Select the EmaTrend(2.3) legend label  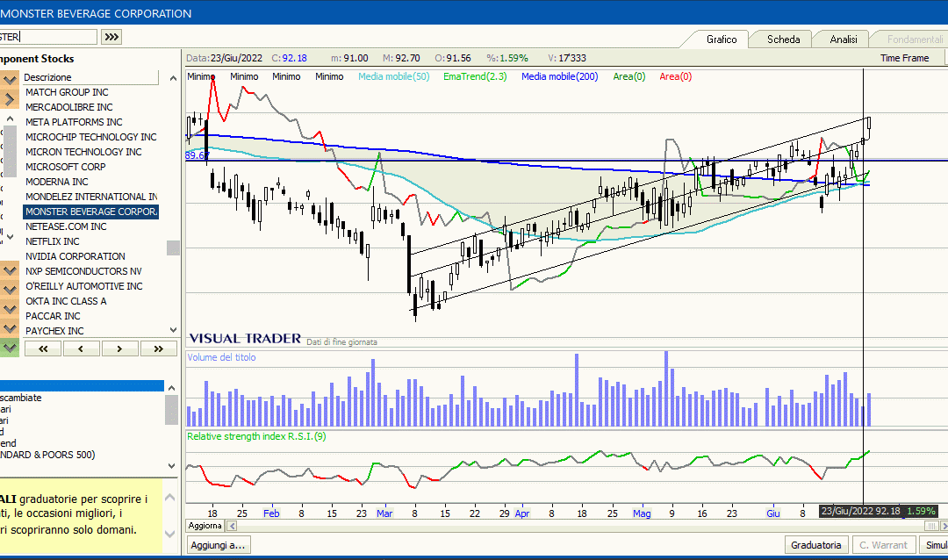pos(475,77)
